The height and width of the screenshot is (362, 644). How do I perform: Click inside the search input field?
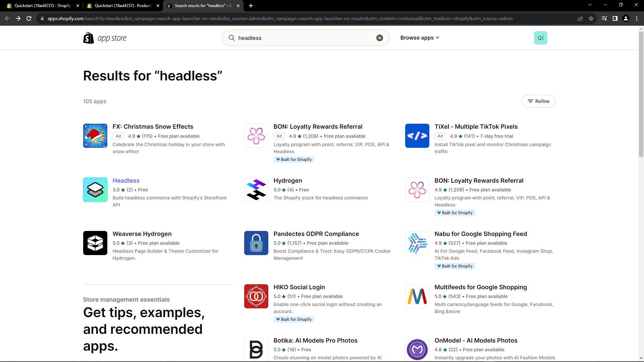[x=302, y=38]
